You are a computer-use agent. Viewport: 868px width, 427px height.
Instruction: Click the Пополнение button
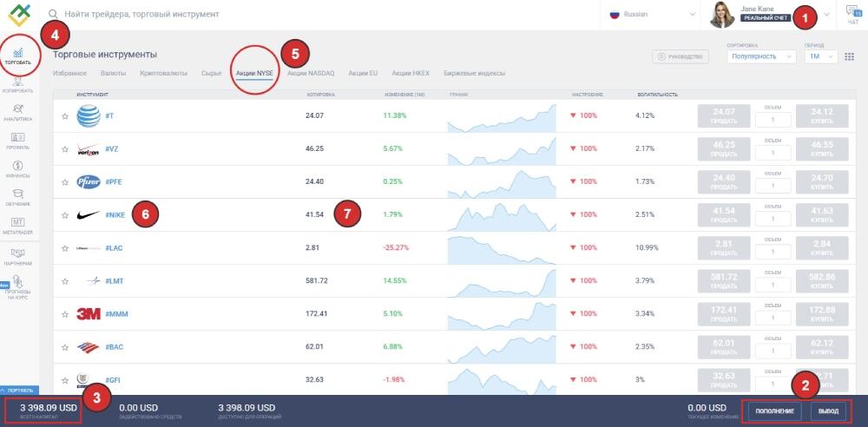coord(775,411)
